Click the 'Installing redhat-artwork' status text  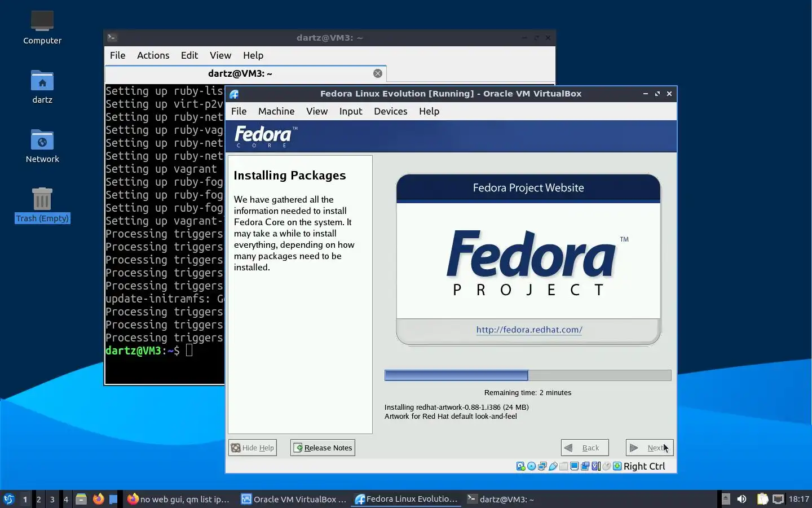tap(457, 407)
